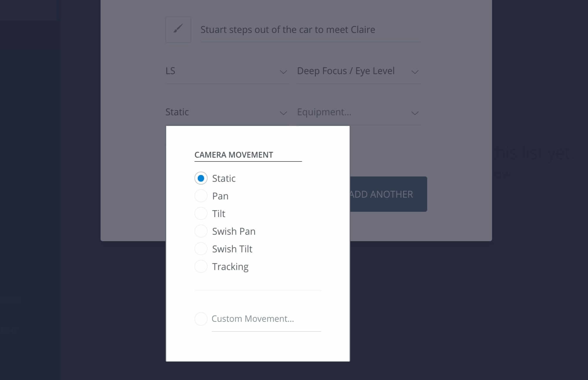Image resolution: width=588 pixels, height=380 pixels.
Task: Click the chevron next to Equipment
Action: (x=415, y=113)
